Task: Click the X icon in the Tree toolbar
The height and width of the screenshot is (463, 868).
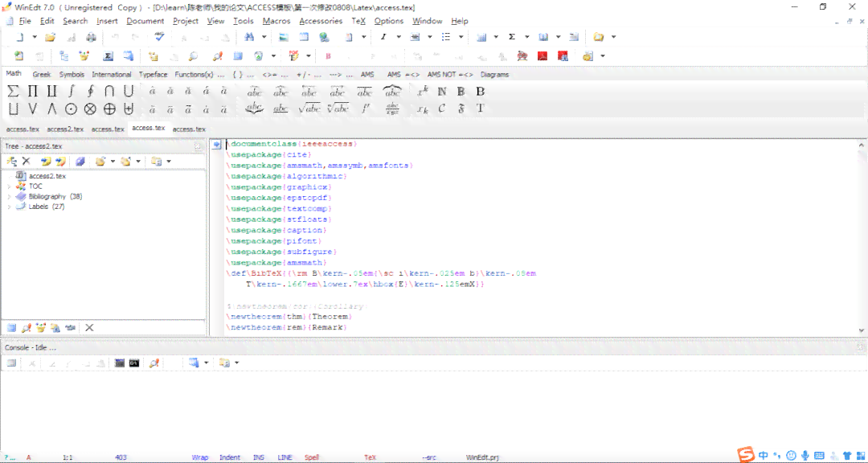Action: point(26,161)
